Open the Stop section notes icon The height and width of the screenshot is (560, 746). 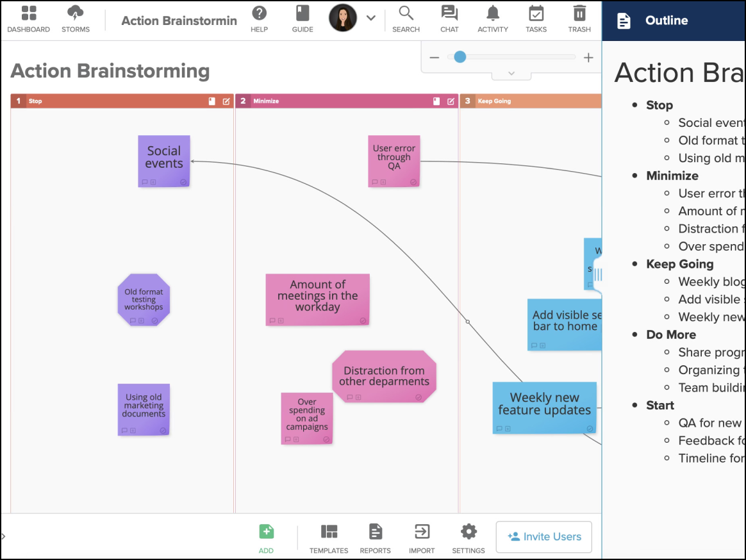point(212,101)
